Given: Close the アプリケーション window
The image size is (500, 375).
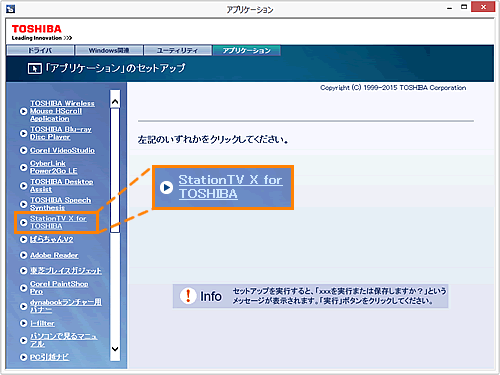Looking at the screenshot, I should click(483, 7).
